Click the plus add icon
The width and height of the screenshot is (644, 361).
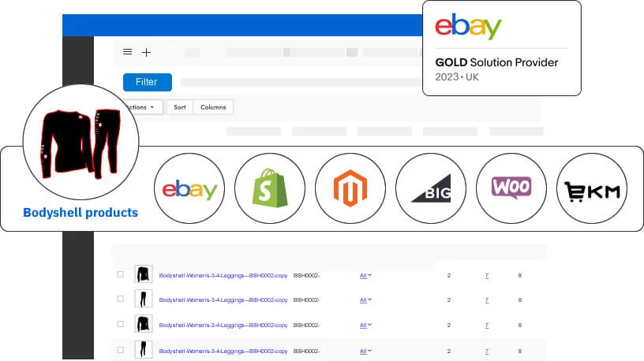146,52
